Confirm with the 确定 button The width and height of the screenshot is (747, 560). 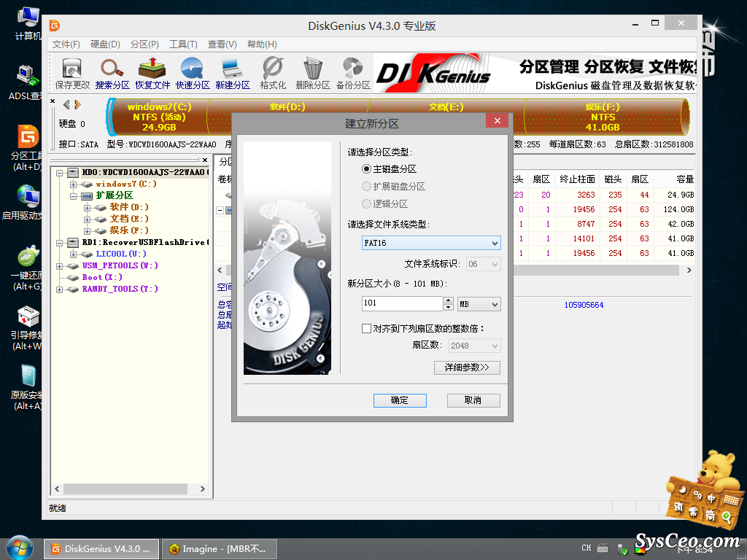[400, 400]
